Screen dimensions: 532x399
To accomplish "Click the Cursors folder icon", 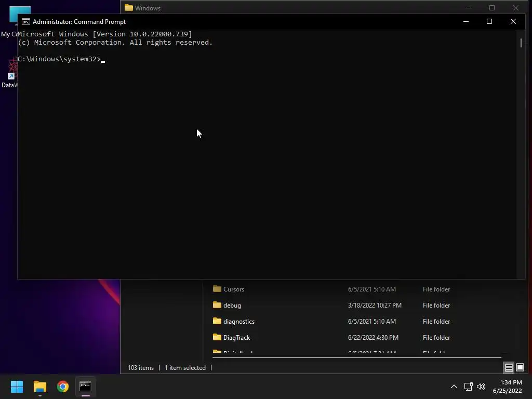I will [x=217, y=289].
